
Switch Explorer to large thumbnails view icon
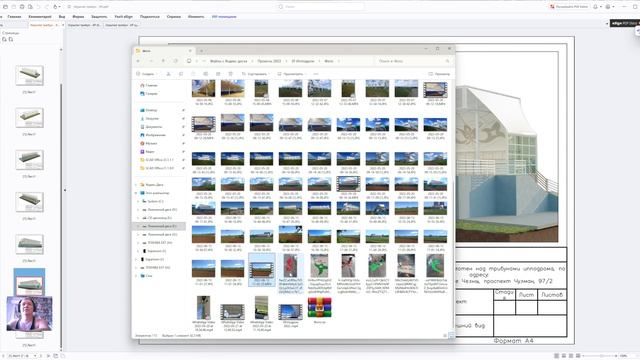point(451,336)
